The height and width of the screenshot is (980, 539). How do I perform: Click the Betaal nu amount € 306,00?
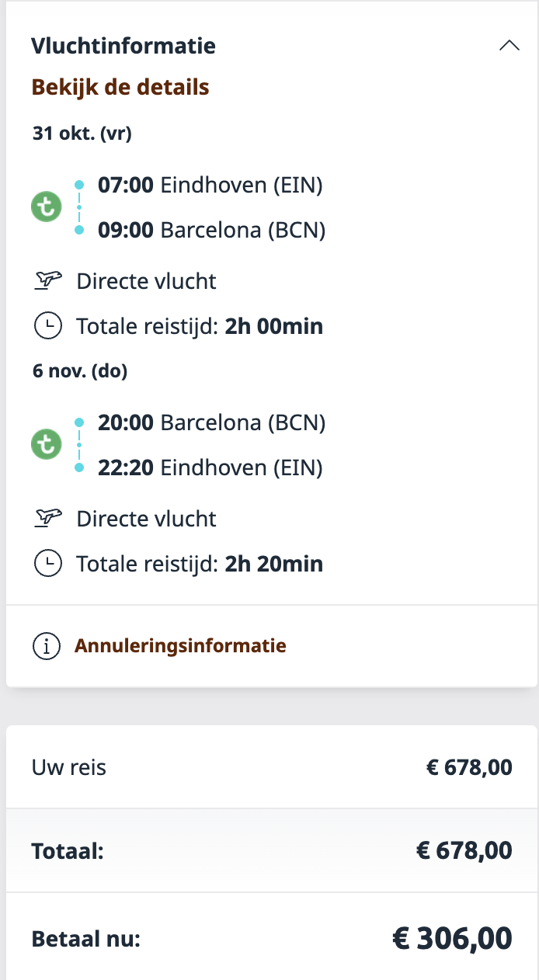[451, 939]
